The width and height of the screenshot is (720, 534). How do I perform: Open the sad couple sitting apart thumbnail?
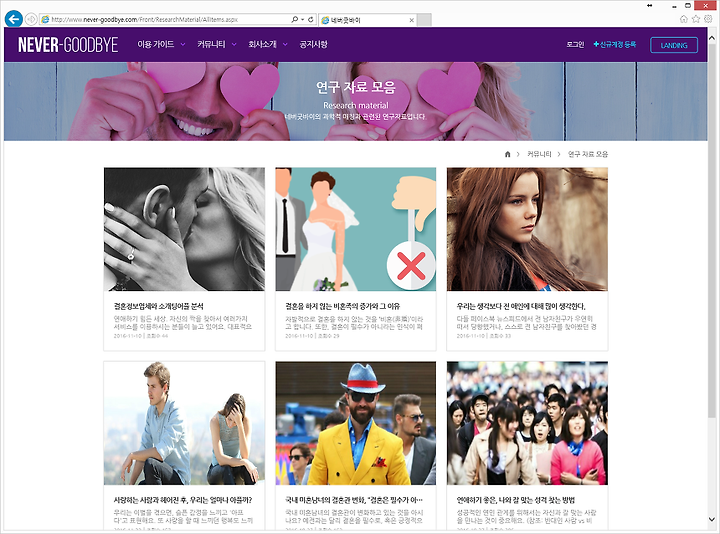point(184,423)
